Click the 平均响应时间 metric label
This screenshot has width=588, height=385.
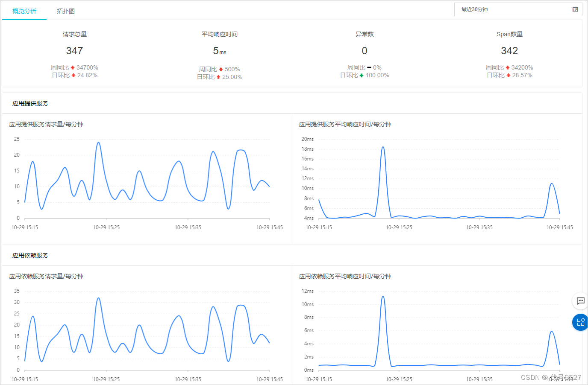point(220,34)
